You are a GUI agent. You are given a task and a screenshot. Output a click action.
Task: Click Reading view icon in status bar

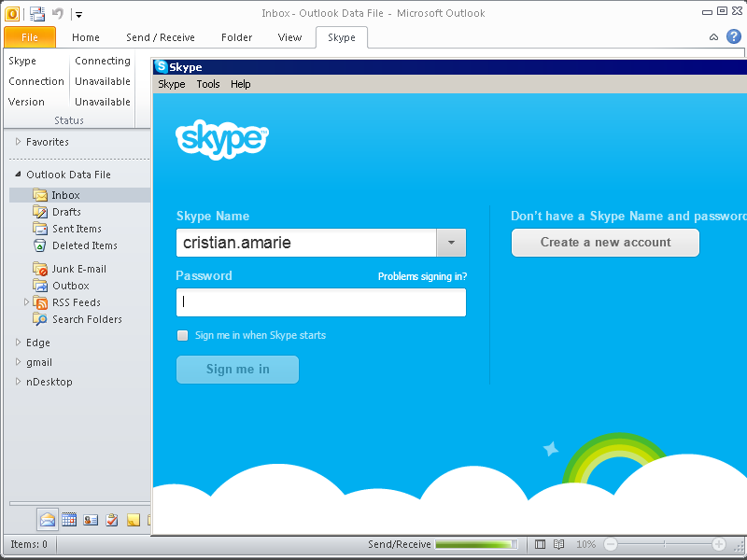click(x=558, y=544)
